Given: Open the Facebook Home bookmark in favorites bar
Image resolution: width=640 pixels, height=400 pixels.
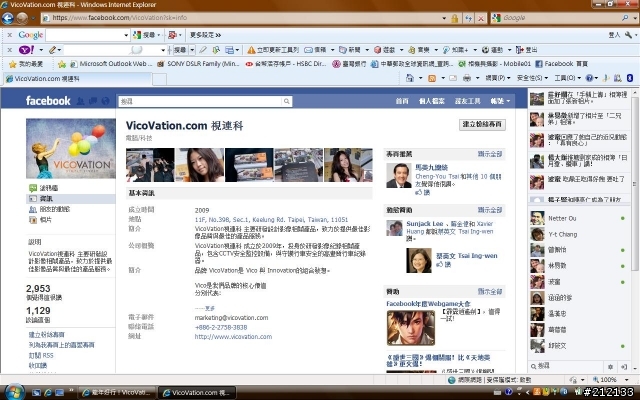Looking at the screenshot, I should click(x=561, y=64).
